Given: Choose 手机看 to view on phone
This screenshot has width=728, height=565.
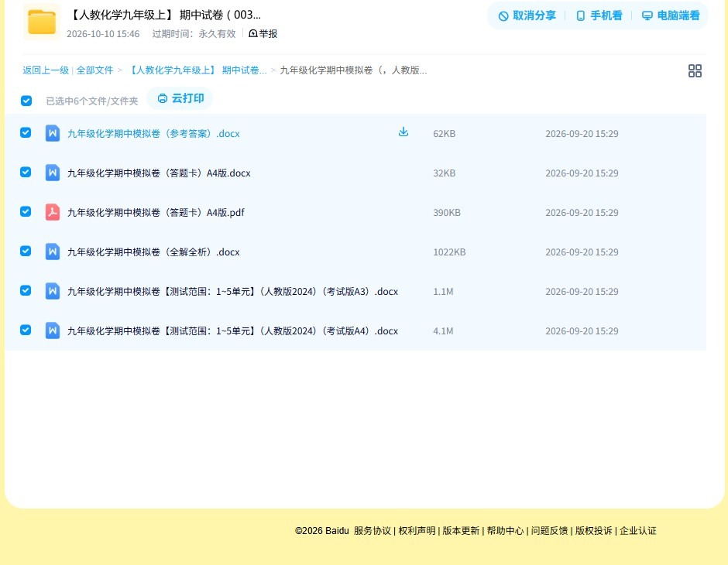Looking at the screenshot, I should point(599,15).
